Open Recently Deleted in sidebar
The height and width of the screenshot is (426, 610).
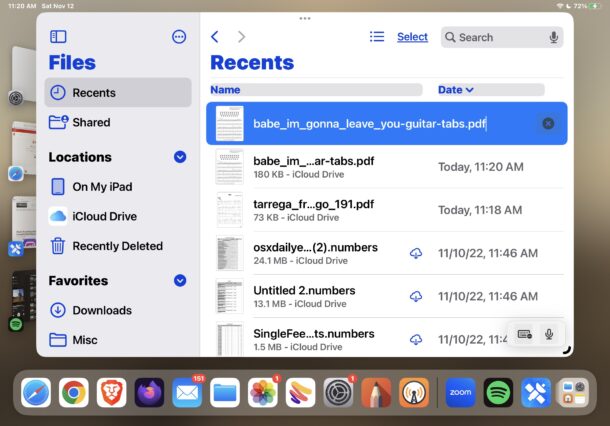pos(117,246)
